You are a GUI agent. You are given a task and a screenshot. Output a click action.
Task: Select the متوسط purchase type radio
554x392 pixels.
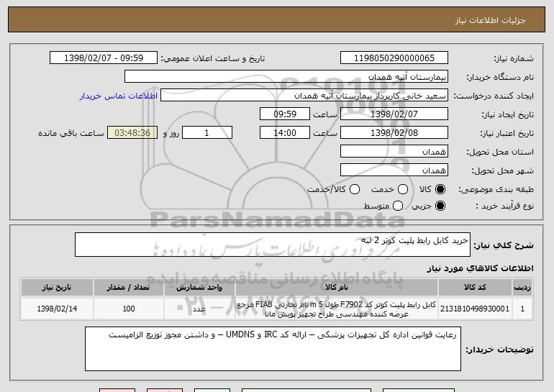[398, 206]
